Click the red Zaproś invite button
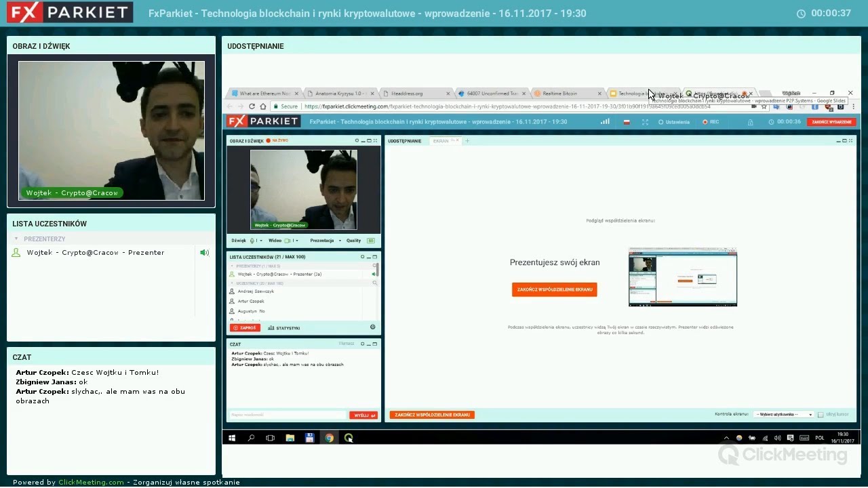Viewport: 868px width, 488px height. pyautogui.click(x=245, y=328)
